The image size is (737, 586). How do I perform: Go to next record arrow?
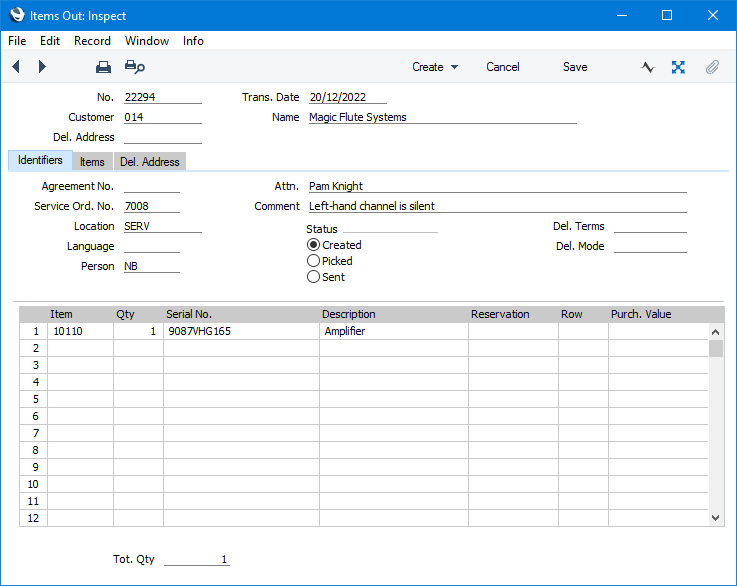(x=42, y=67)
